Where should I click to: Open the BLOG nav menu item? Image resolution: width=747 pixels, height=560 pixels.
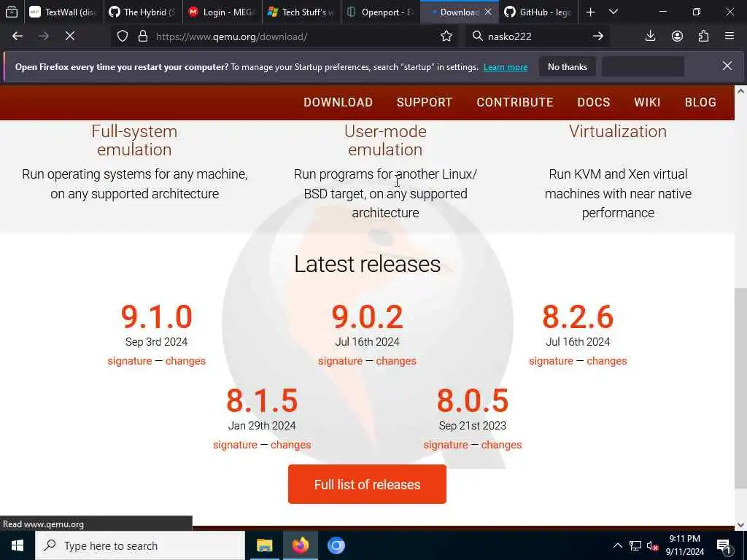(700, 102)
